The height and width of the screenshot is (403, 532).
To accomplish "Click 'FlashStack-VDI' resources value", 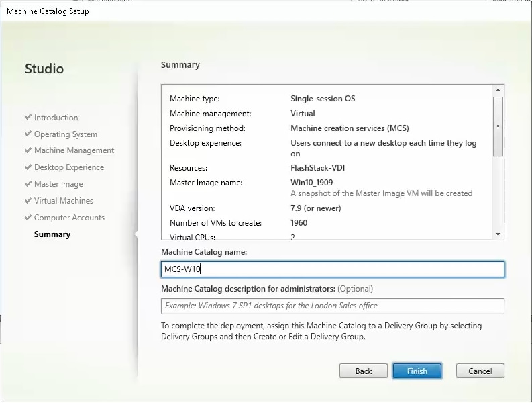I will (317, 168).
